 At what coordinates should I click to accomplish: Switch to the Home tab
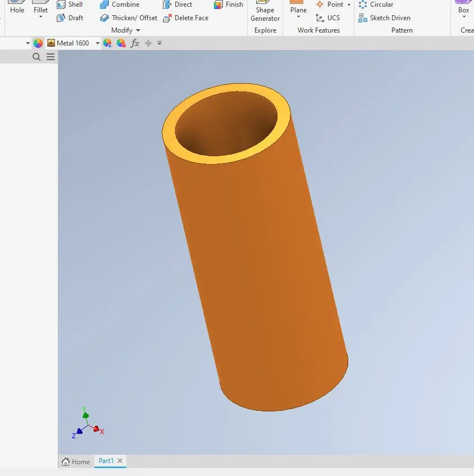pyautogui.click(x=76, y=461)
